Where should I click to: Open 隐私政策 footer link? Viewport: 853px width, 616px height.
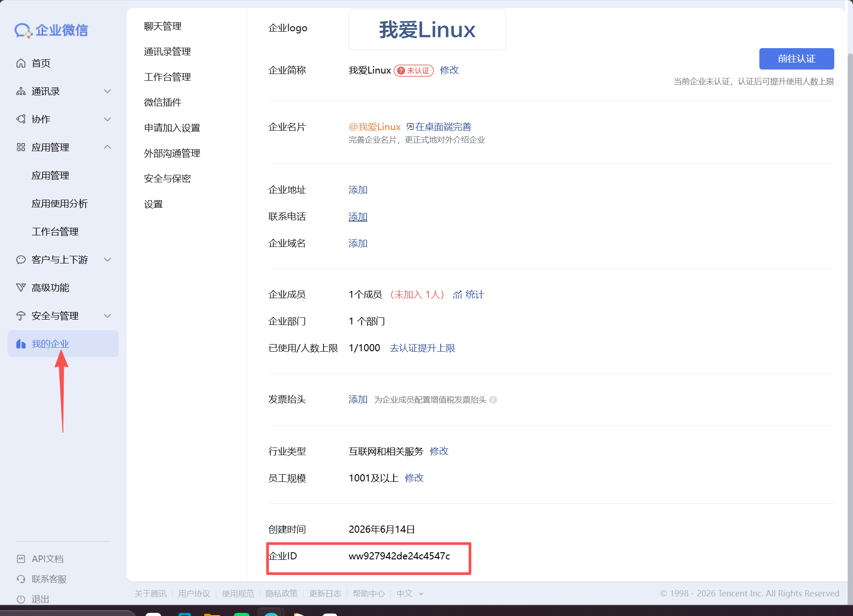point(282,594)
